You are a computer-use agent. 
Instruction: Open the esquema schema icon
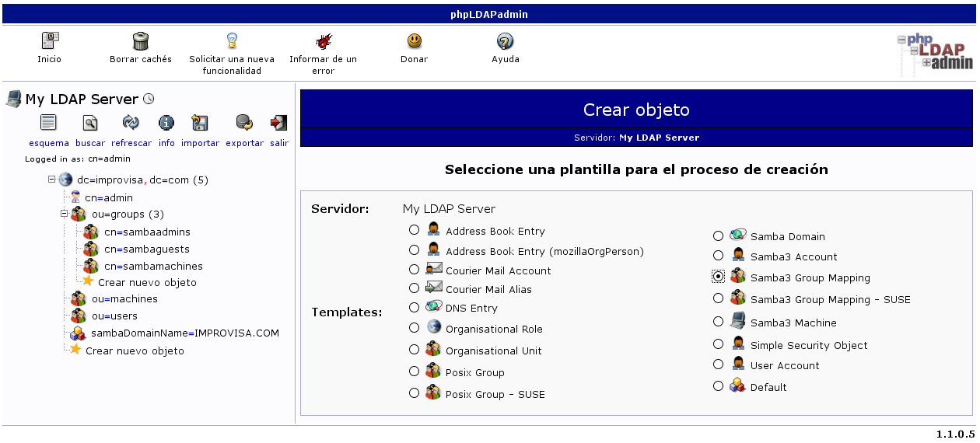point(49,122)
